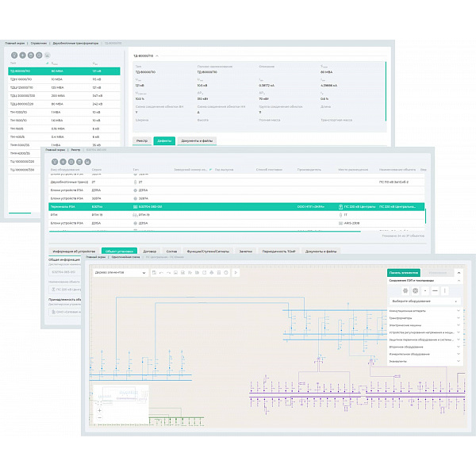476x476 pixels.
Task: Click the chart icon in the registry window toolbar
Action: click(x=87, y=162)
